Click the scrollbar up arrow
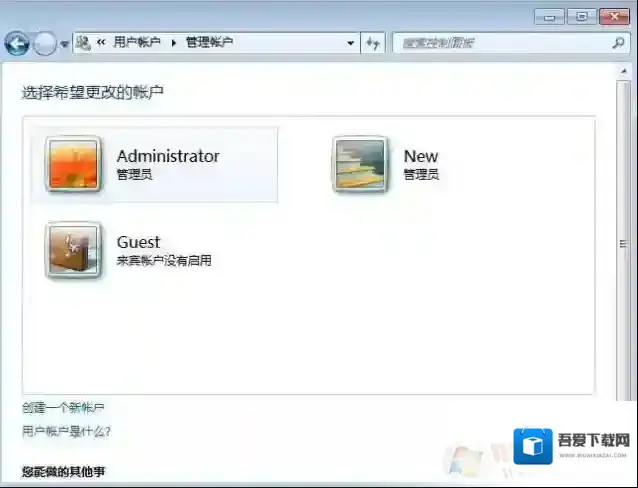Screen dimensions: 638x488 pos(623,71)
